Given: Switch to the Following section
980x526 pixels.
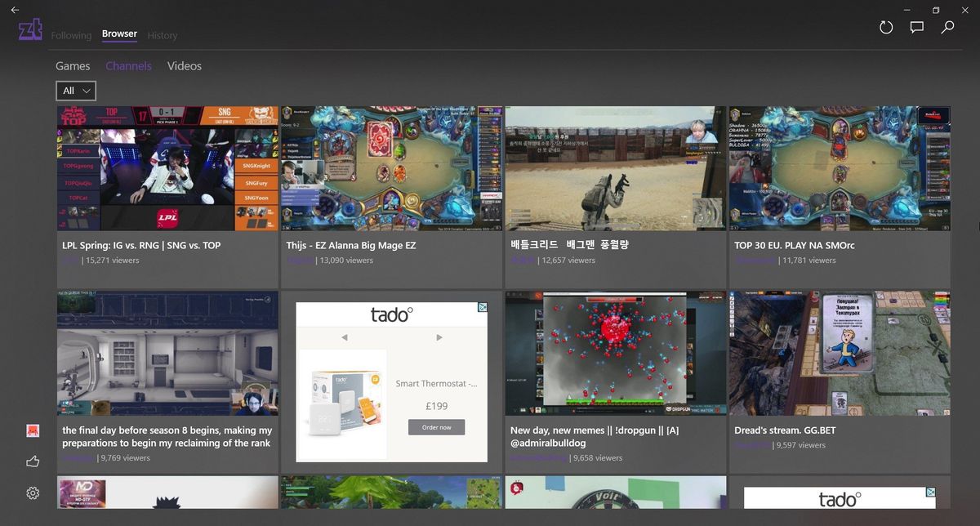Looking at the screenshot, I should click(71, 35).
